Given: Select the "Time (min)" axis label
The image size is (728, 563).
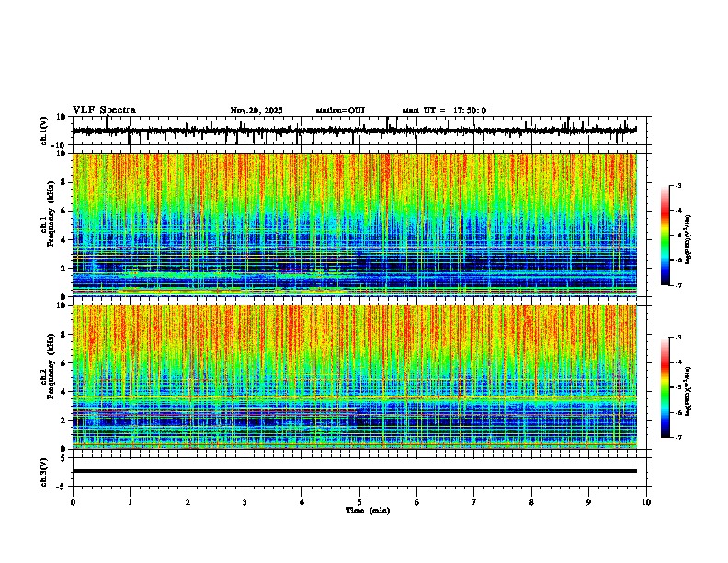Looking at the screenshot, I should click(368, 511).
